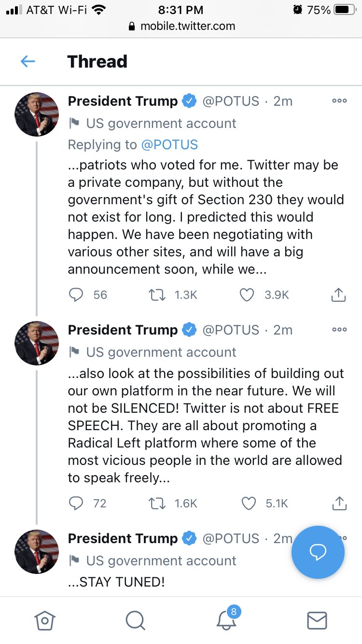
Task: Reply to the Section 230 tweet
Action: coord(76,294)
